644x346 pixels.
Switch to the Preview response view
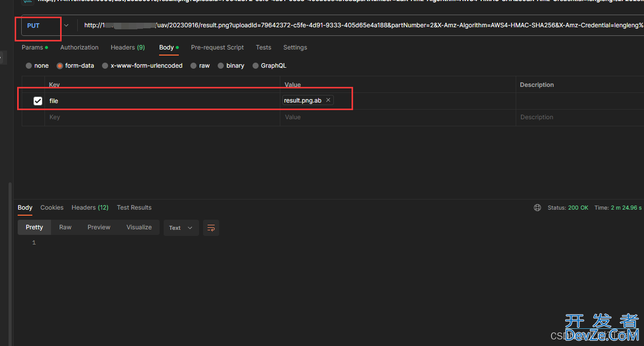99,227
